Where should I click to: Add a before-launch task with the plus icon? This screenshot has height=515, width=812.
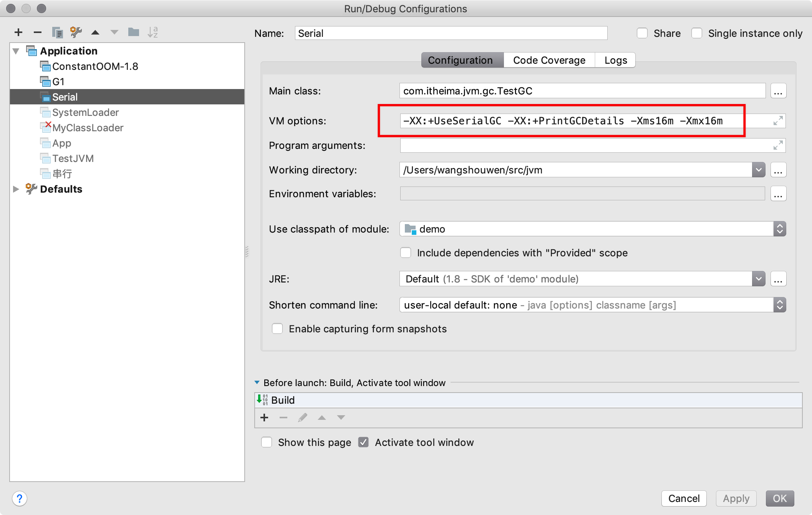(264, 418)
